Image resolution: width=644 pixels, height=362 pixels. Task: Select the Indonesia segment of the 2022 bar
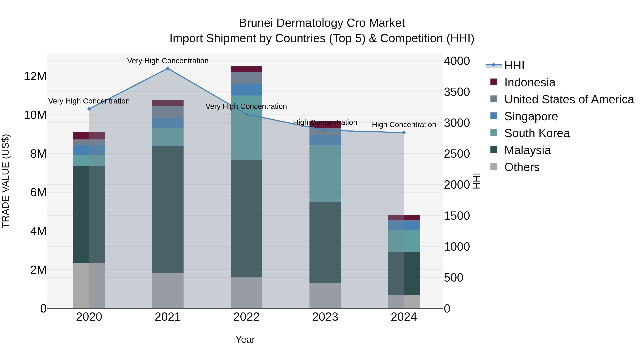point(246,69)
